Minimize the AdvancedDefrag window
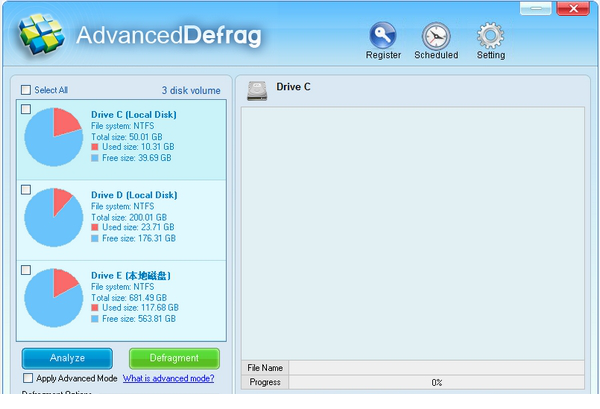Screen dimensions: 600x409 [x=536, y=8]
